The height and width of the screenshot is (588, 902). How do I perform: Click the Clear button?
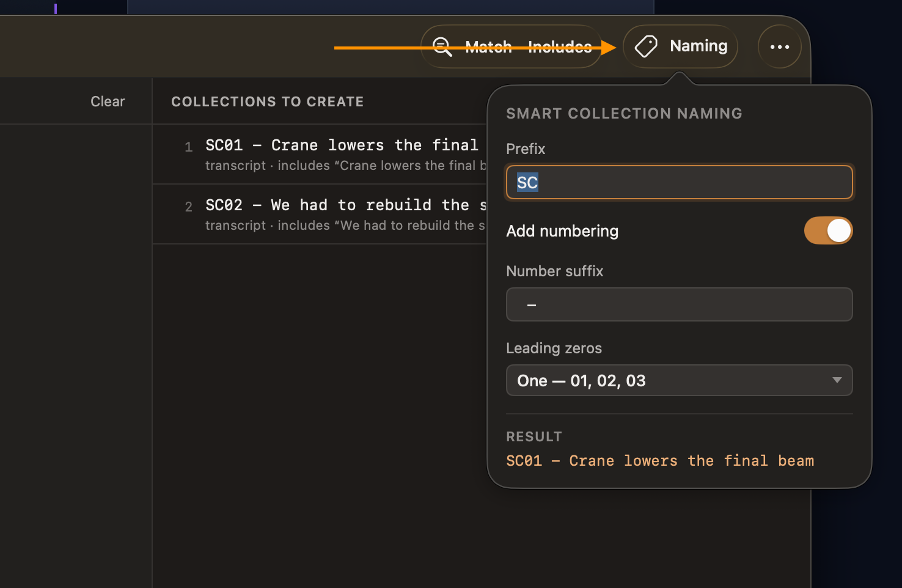(x=108, y=101)
